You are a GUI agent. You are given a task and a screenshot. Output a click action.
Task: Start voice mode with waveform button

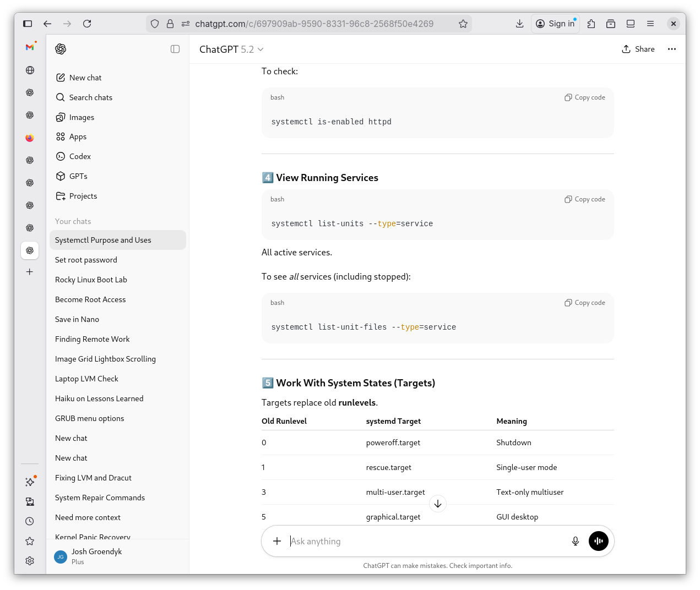point(598,541)
